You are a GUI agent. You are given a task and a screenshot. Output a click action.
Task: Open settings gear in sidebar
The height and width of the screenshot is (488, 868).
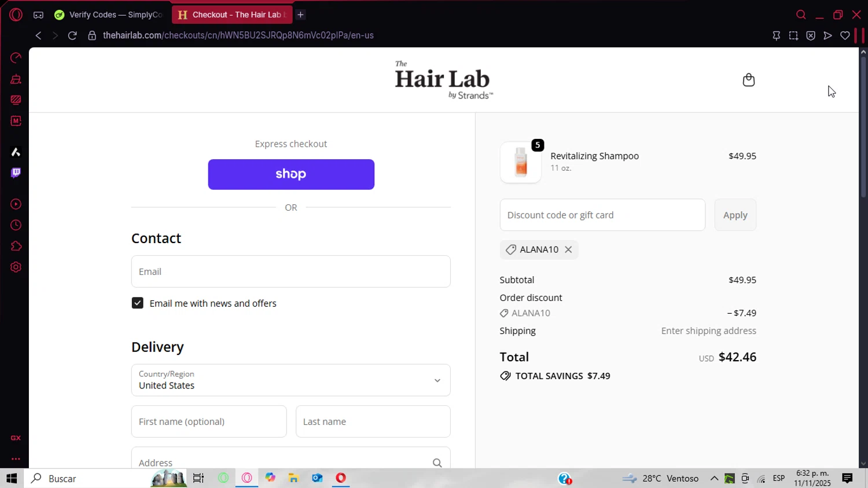[16, 267]
